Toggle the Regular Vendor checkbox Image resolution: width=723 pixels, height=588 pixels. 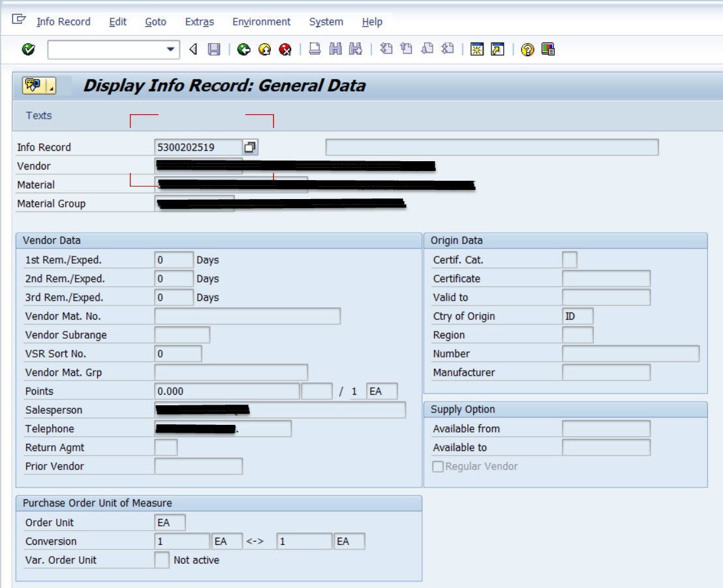tap(437, 467)
